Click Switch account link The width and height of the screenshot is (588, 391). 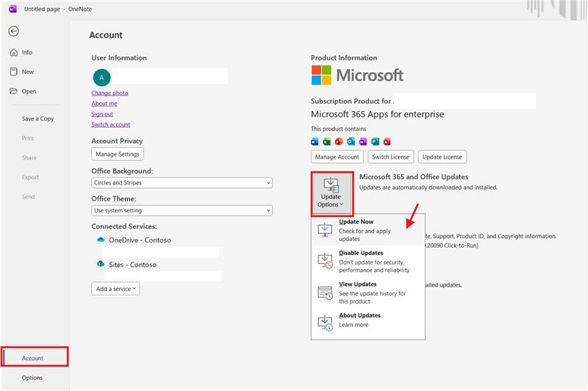[x=111, y=124]
